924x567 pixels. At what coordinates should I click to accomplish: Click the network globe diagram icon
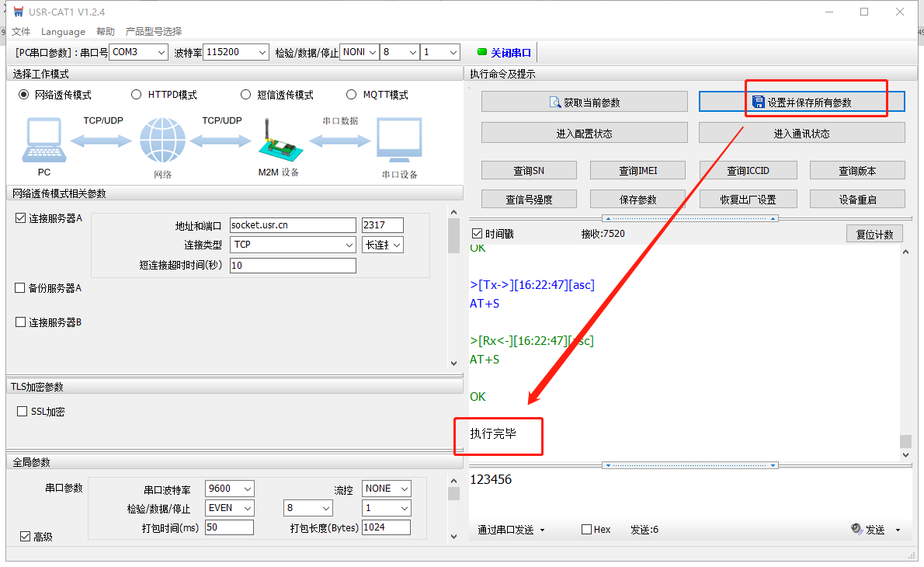point(162,141)
